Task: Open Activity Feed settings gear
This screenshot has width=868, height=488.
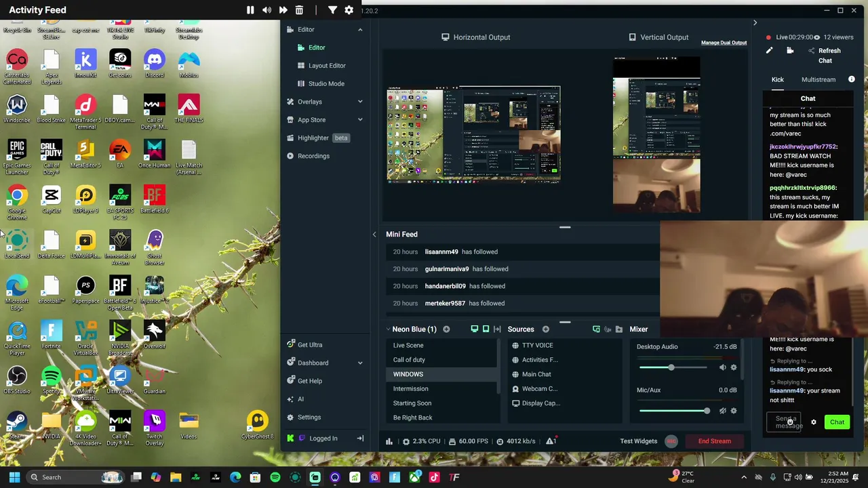Action: pyautogui.click(x=349, y=10)
